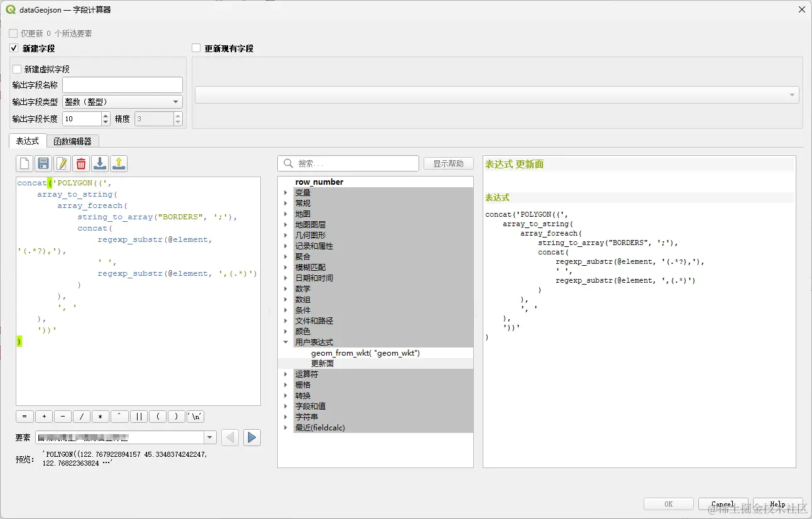Select the 日期和时间 function group
Image resolution: width=812 pixels, height=519 pixels.
pos(314,278)
